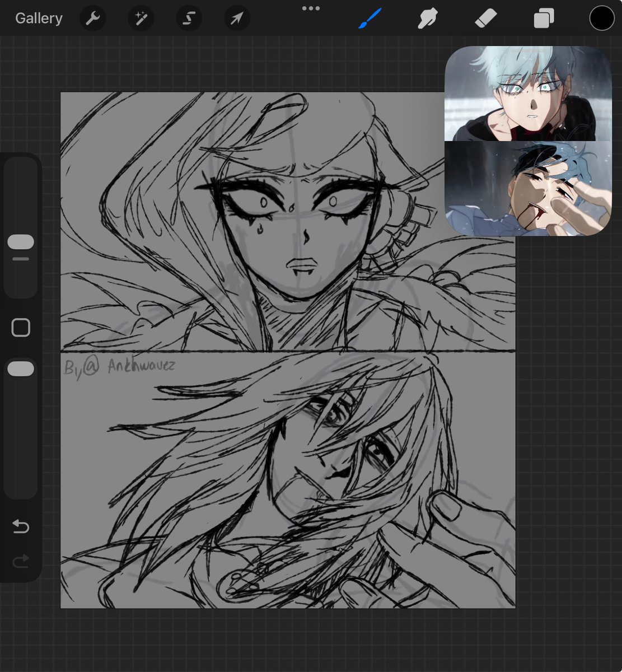Click the brush opacity slider handle
Screen dimensions: 622x672
[21, 368]
